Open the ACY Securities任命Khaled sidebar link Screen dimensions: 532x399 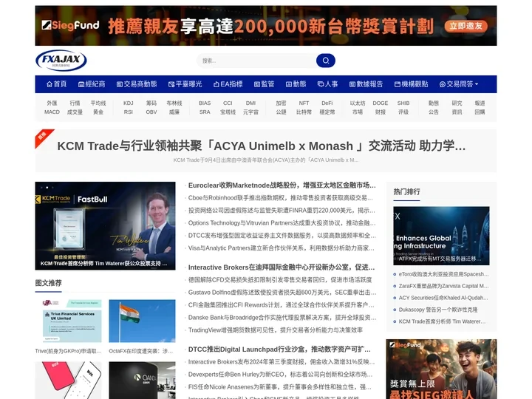click(443, 298)
